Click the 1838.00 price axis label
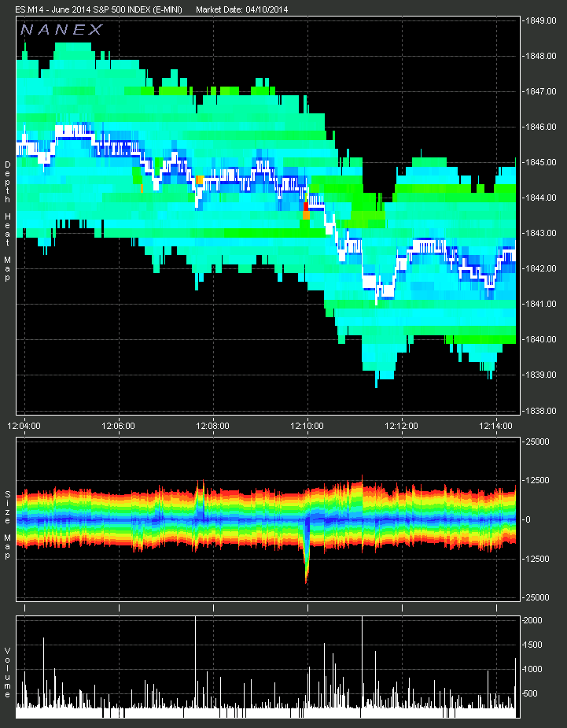The height and width of the screenshot is (728, 567). click(x=541, y=410)
